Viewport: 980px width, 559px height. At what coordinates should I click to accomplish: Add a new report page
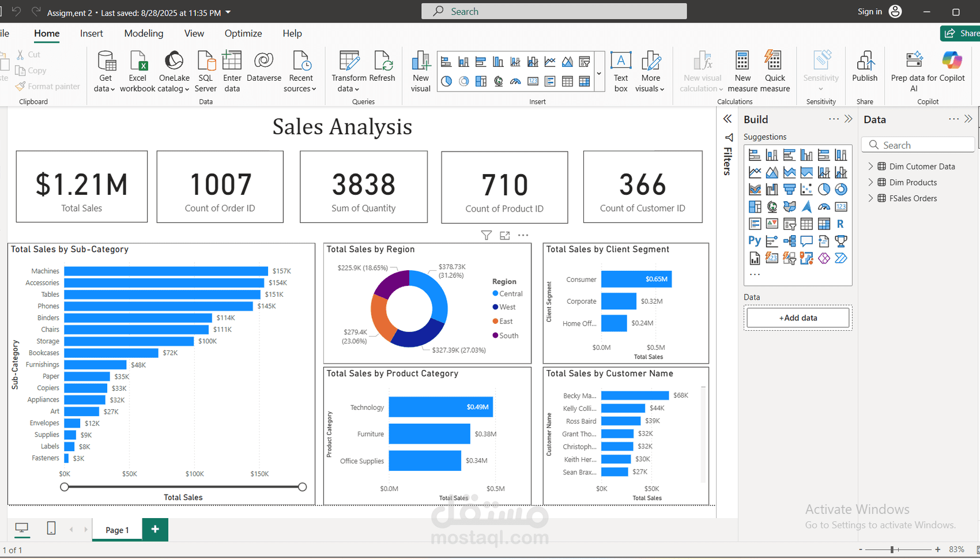(155, 529)
